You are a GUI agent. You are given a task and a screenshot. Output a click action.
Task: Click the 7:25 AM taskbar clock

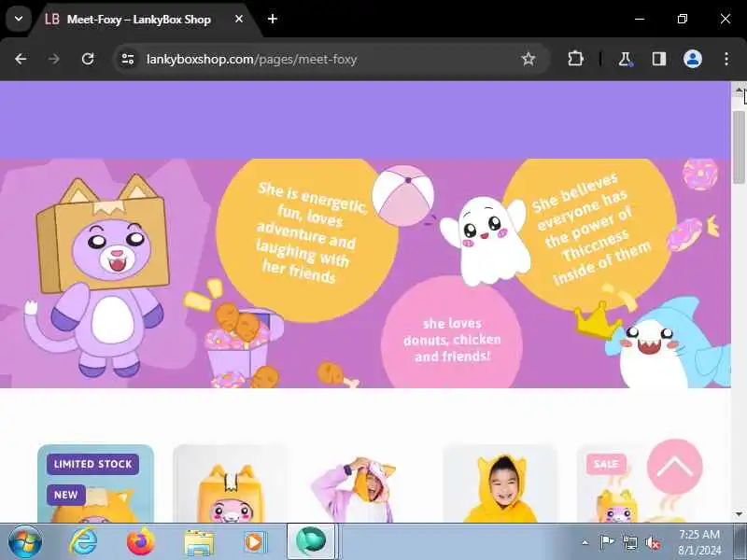(x=699, y=534)
